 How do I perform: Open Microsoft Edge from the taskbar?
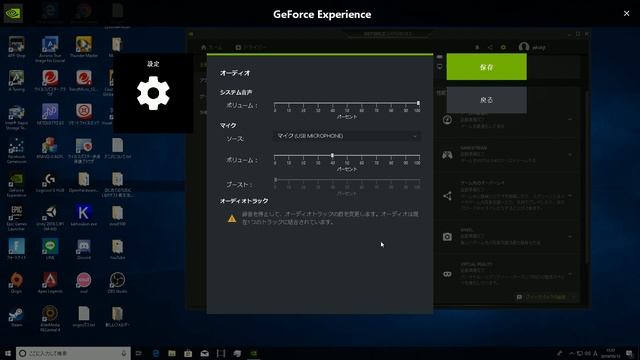click(156, 353)
